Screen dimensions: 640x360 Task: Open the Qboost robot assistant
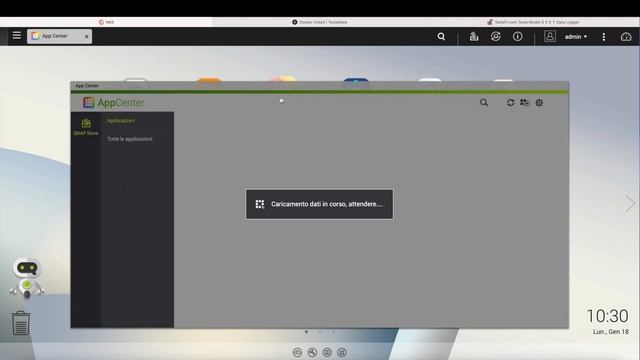point(27,278)
